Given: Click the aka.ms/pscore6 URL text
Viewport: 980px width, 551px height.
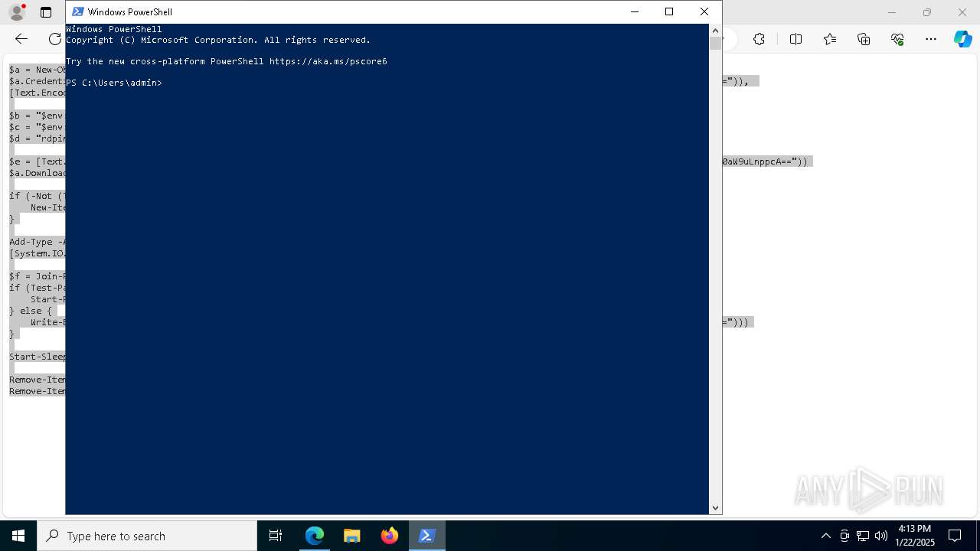Looking at the screenshot, I should 328,61.
